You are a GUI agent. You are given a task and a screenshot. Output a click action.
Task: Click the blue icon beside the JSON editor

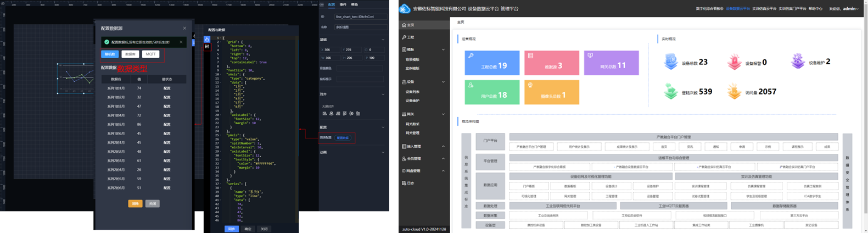(207, 40)
